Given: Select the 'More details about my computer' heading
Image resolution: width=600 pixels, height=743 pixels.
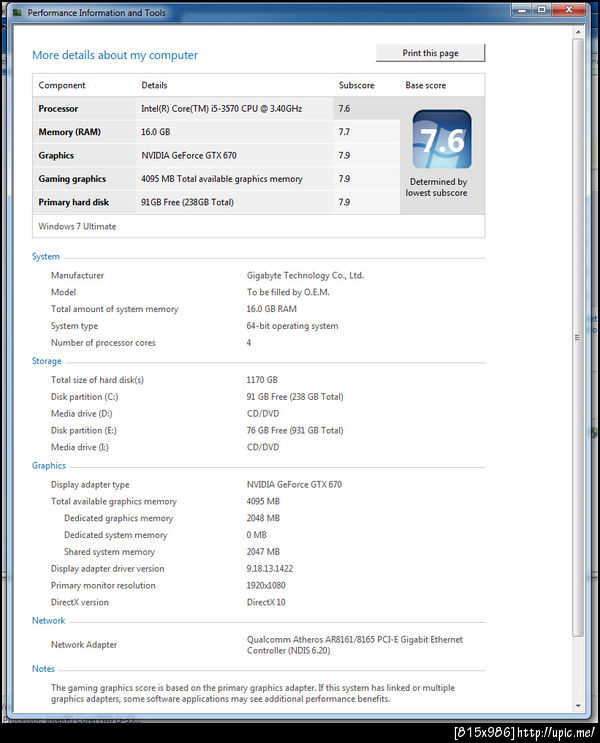Looking at the screenshot, I should (x=115, y=55).
